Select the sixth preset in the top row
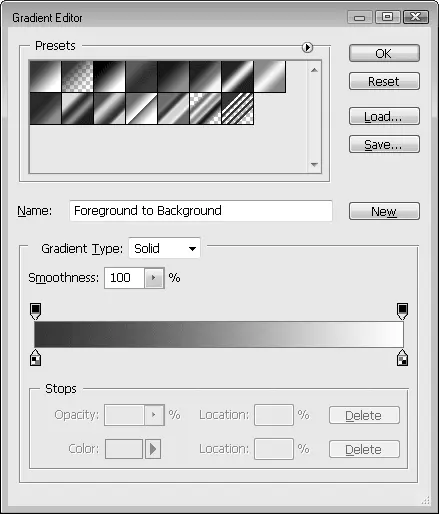Image resolution: width=439 pixels, height=514 pixels. pos(205,76)
